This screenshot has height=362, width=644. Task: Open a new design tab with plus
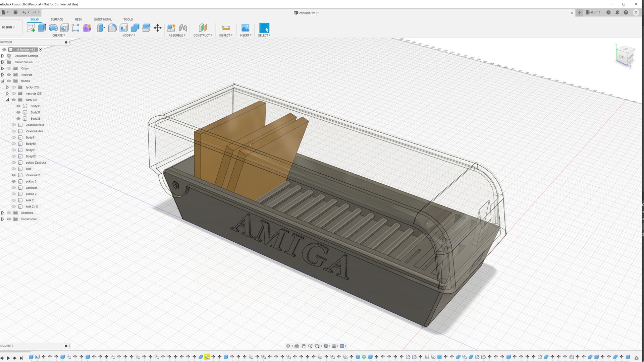[580, 13]
